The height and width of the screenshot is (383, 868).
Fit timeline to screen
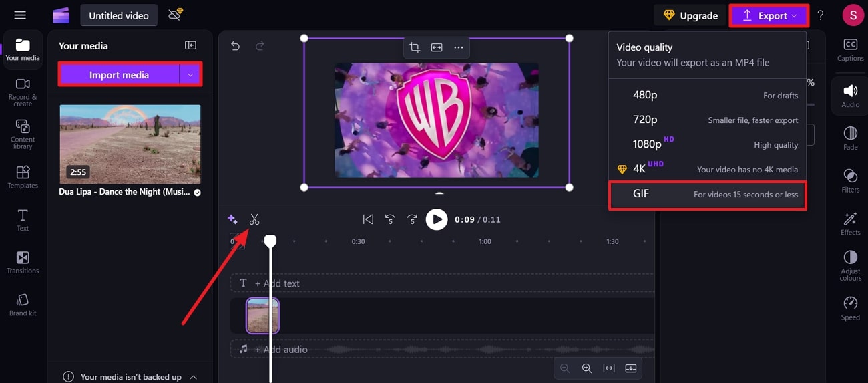coord(609,368)
